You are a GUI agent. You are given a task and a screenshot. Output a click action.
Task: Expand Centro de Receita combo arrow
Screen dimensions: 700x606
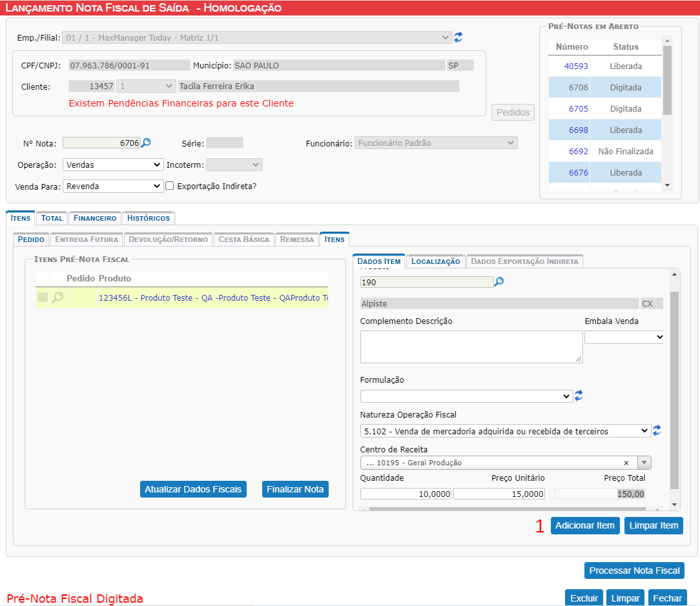[x=644, y=463]
